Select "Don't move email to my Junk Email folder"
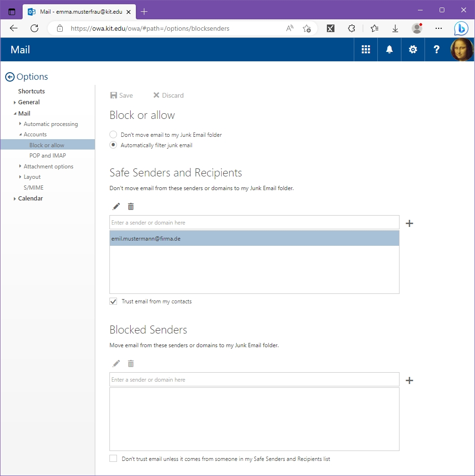The image size is (475, 476). (x=113, y=134)
